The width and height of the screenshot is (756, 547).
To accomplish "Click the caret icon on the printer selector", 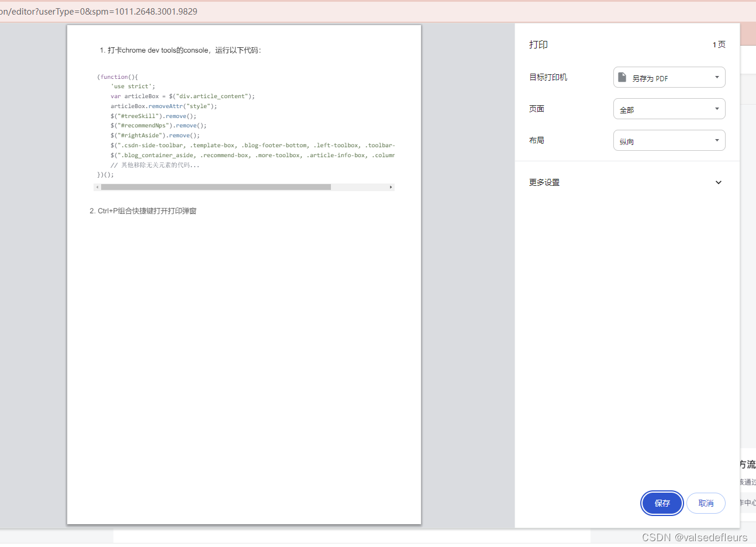I will [x=716, y=77].
